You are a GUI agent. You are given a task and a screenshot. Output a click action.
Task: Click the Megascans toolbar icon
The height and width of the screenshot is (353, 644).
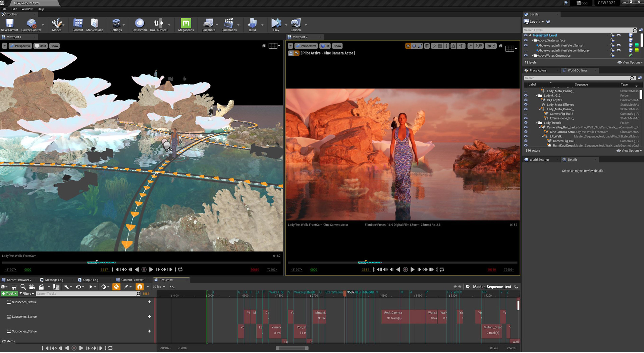point(186,23)
